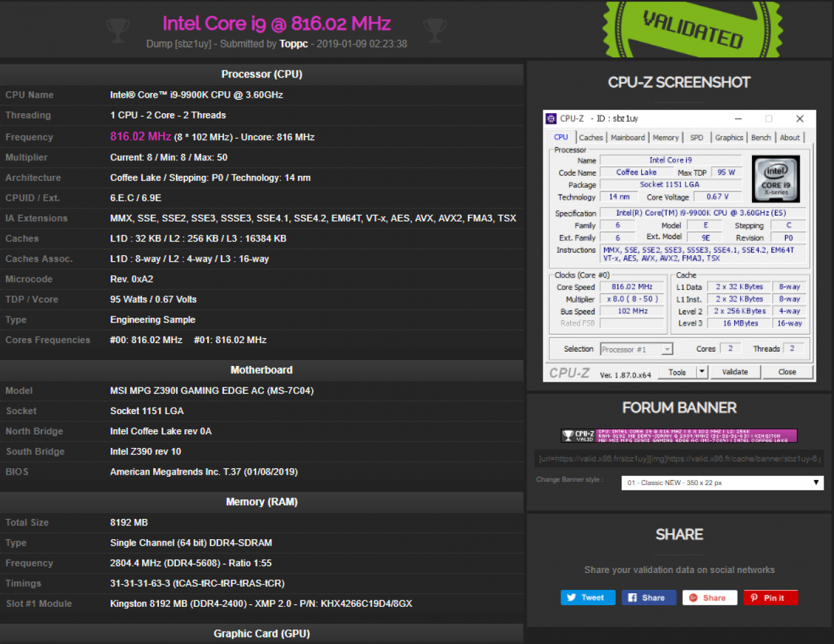
Task: Open the About tab in CPU-Z
Action: (790, 137)
